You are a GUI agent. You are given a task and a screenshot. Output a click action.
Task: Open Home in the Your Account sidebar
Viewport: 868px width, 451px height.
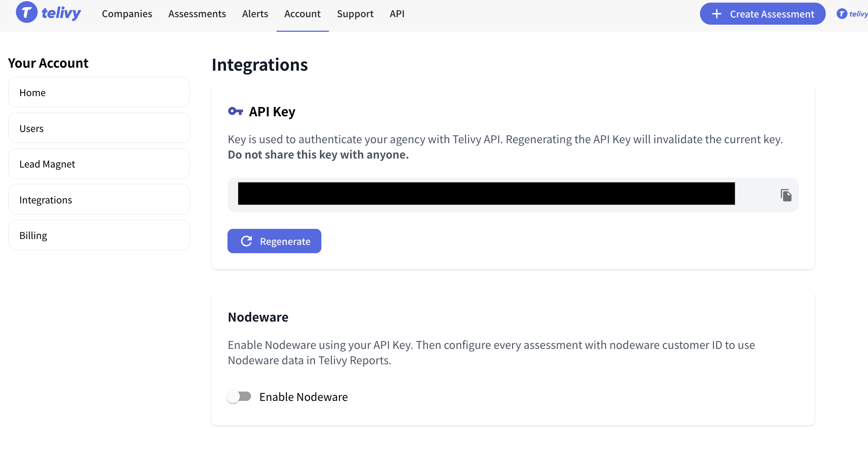[x=99, y=92]
